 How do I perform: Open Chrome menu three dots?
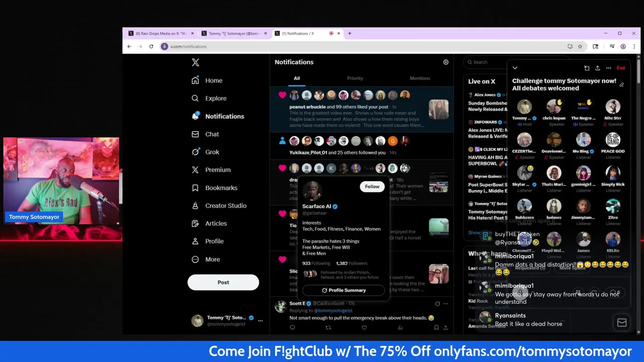tap(633, 46)
